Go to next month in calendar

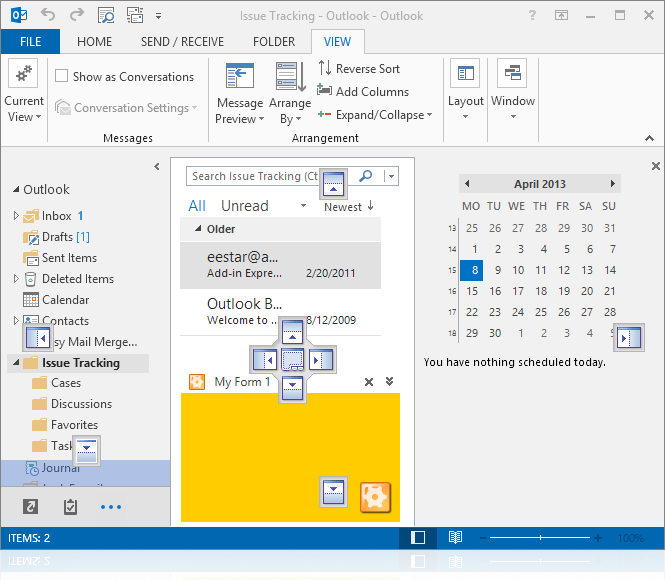[613, 184]
